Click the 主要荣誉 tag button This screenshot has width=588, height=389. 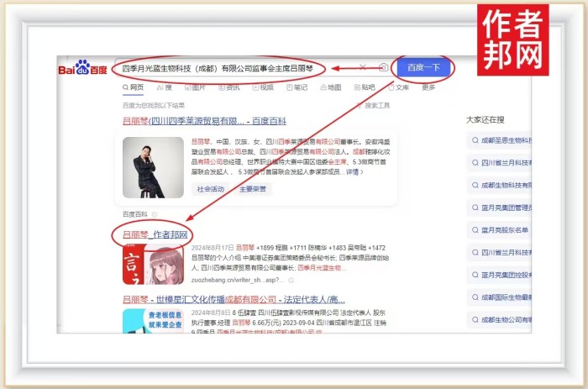(x=252, y=189)
